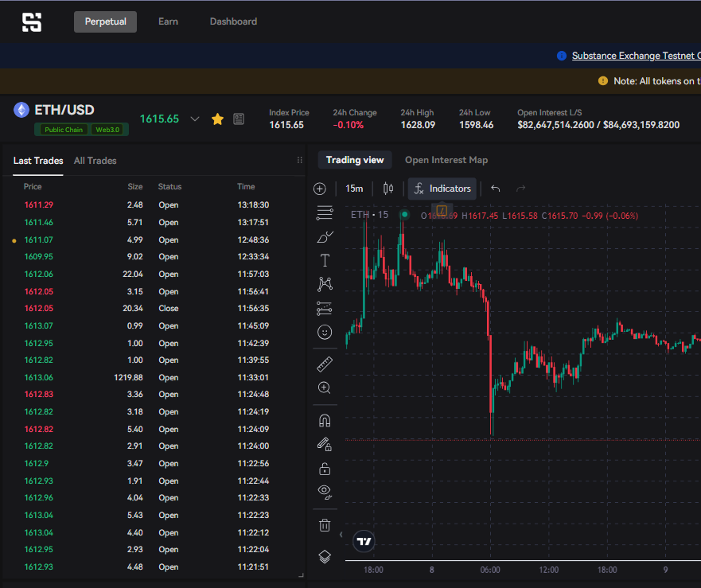Screen dimensions: 701x588
Task: Click the Open Interest L/S value
Action: (598, 125)
